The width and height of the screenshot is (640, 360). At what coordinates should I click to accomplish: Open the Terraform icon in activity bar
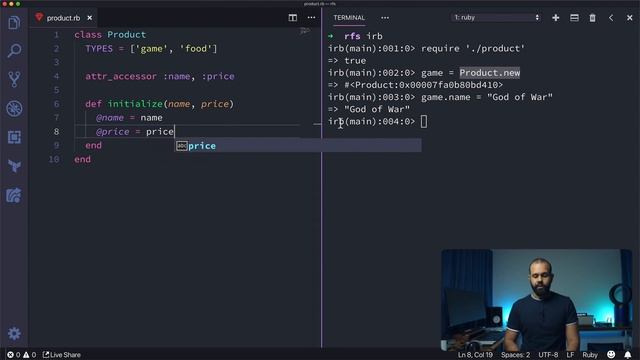(x=14, y=166)
